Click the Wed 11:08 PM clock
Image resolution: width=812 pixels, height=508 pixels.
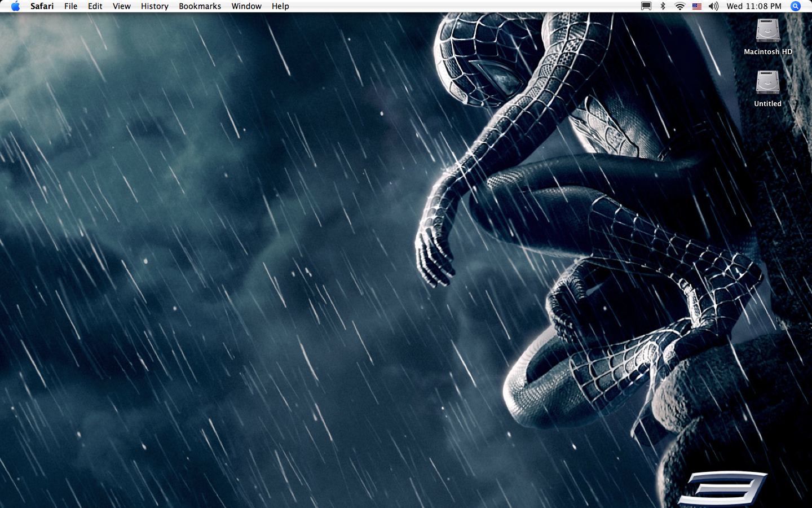pyautogui.click(x=754, y=6)
